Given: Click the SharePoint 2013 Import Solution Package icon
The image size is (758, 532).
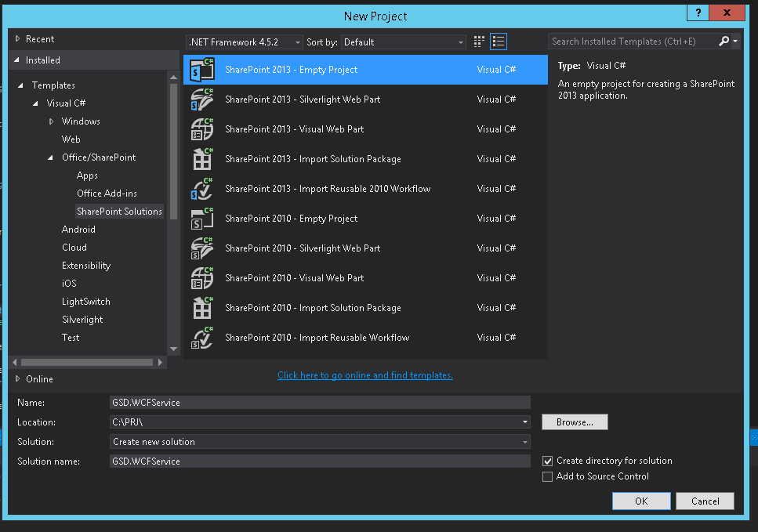Looking at the screenshot, I should point(202,159).
